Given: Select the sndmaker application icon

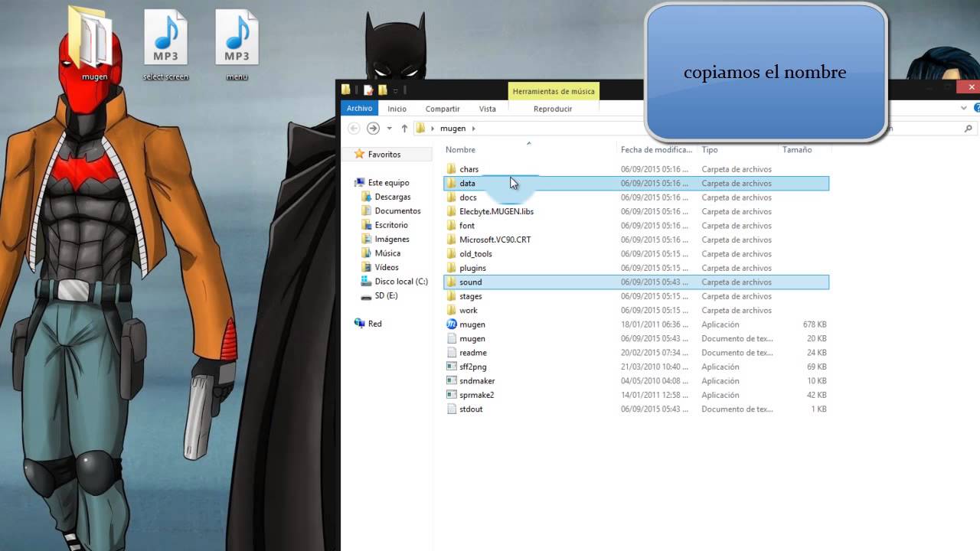Looking at the screenshot, I should tap(452, 381).
